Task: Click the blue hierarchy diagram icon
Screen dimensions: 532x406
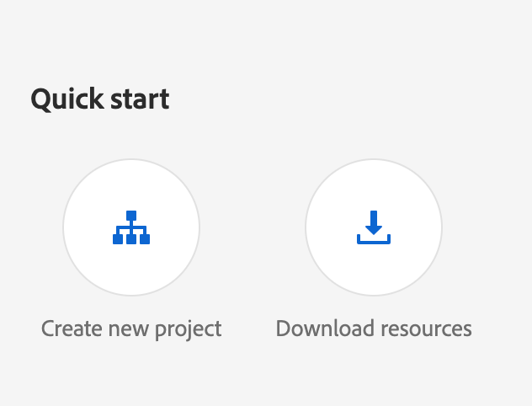Action: coord(131,227)
